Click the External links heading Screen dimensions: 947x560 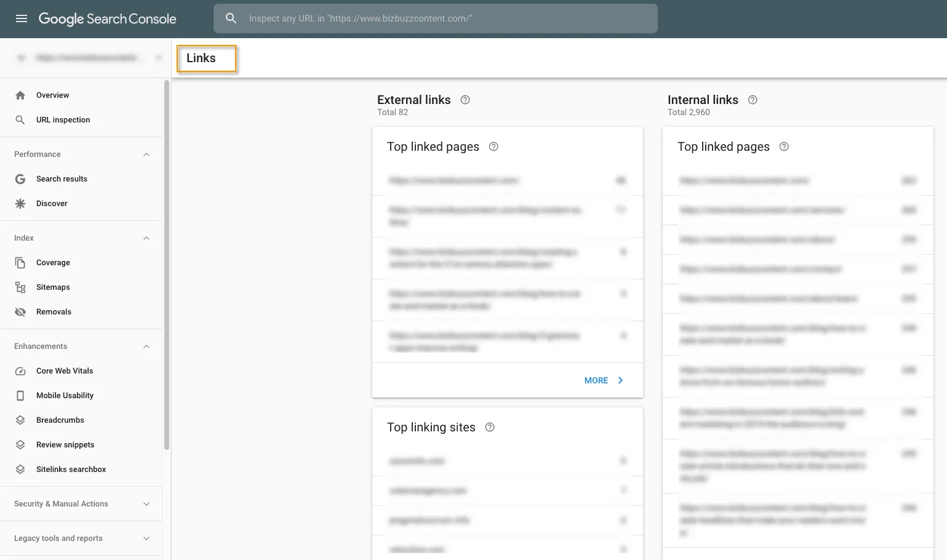tap(414, 100)
